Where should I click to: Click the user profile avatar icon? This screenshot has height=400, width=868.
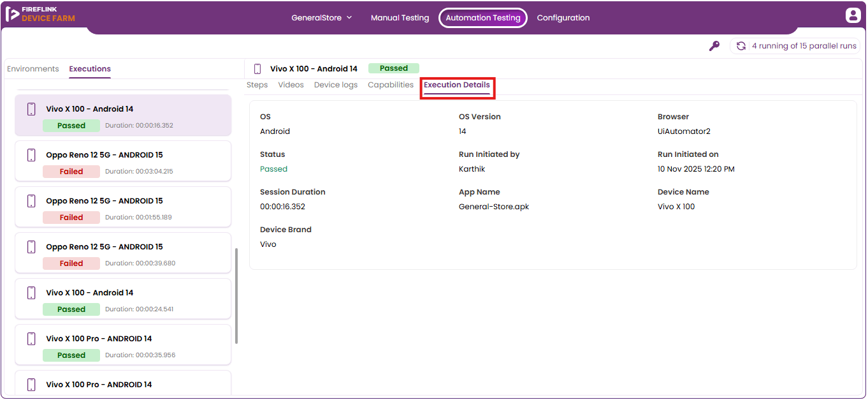853,15
